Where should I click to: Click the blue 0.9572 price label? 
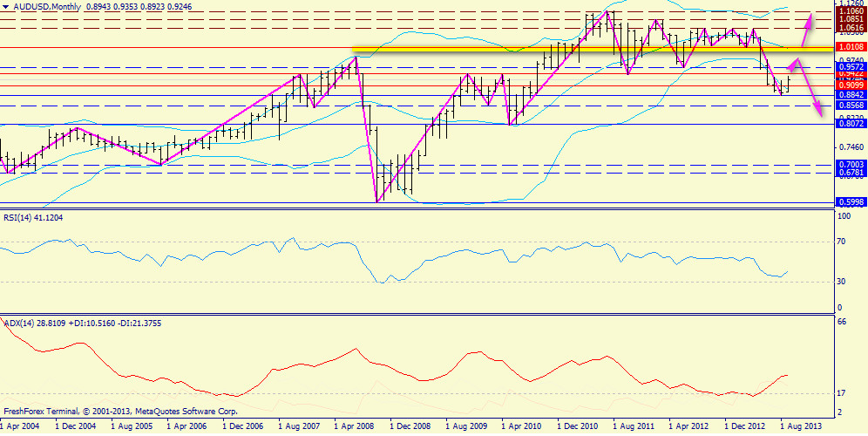click(x=850, y=66)
